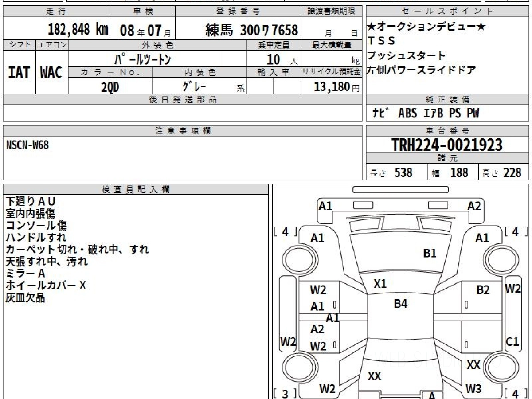Click the B2 damage mark
The height and width of the screenshot is (399, 532).
tap(483, 290)
